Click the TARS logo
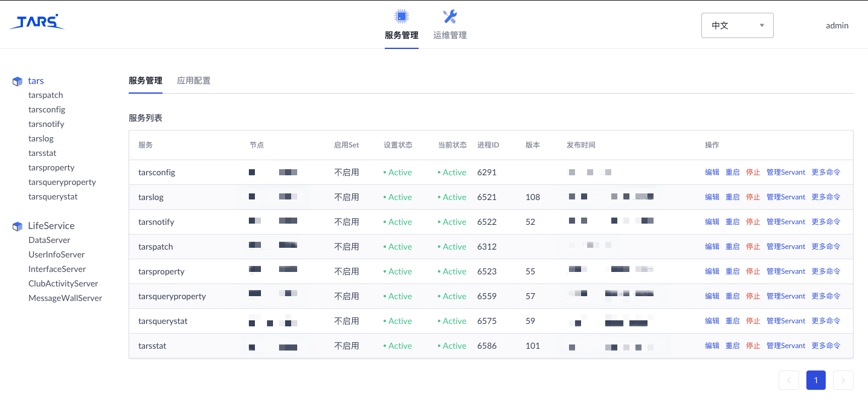The image size is (868, 414). click(x=37, y=22)
